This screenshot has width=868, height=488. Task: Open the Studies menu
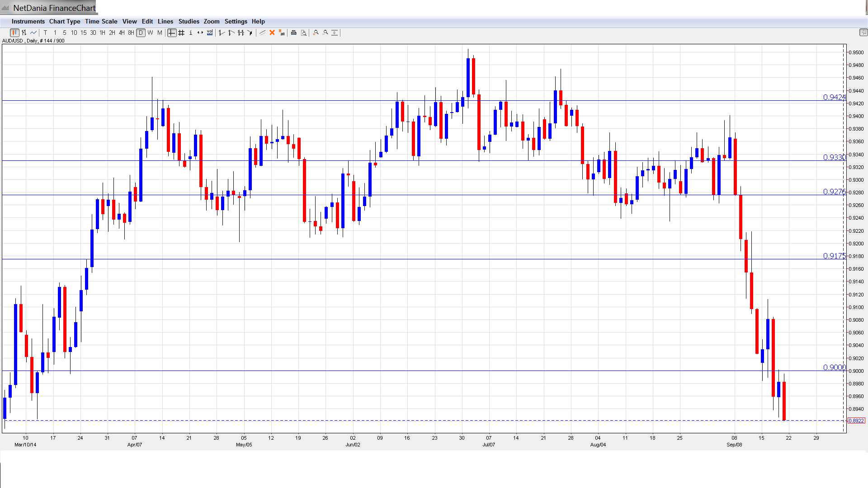click(189, 21)
